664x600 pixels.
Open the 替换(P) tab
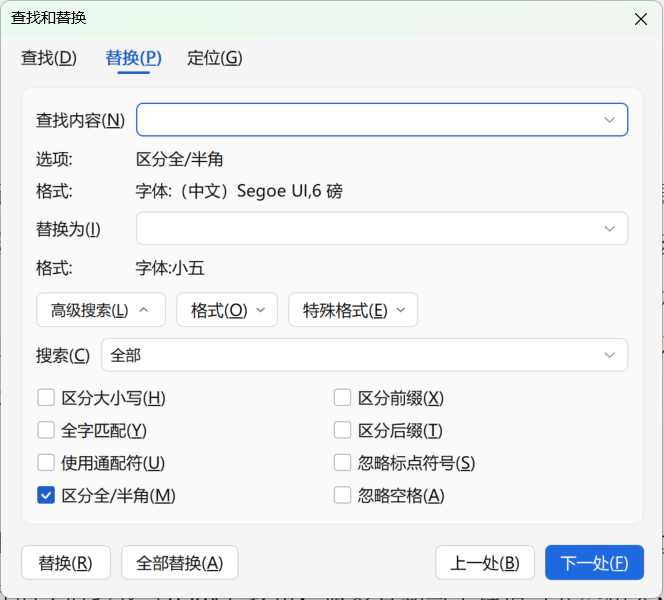(133, 58)
